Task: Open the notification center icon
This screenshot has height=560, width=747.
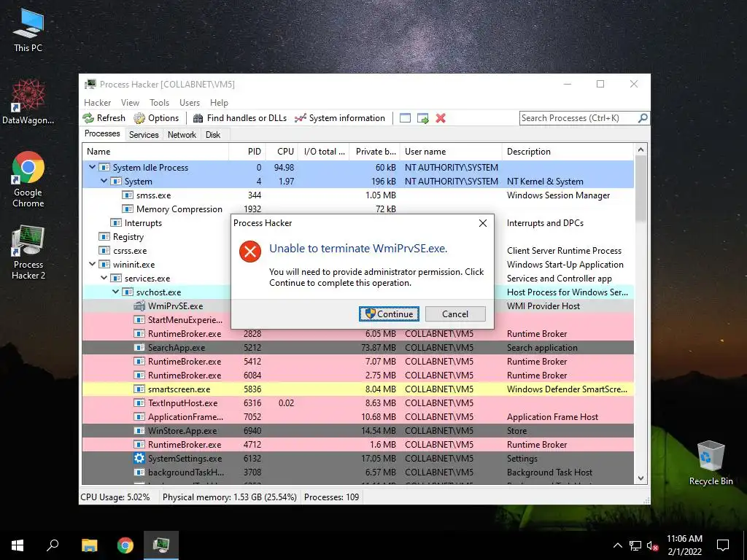Action: point(723,545)
